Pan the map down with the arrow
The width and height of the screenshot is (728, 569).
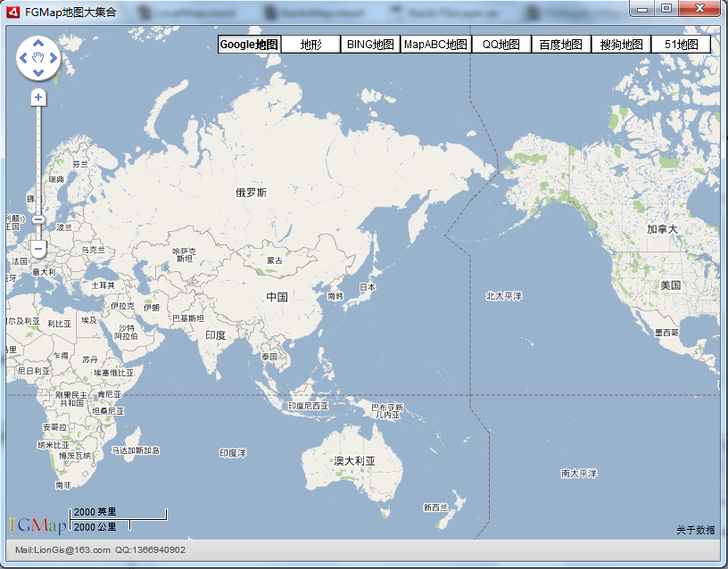pos(38,73)
